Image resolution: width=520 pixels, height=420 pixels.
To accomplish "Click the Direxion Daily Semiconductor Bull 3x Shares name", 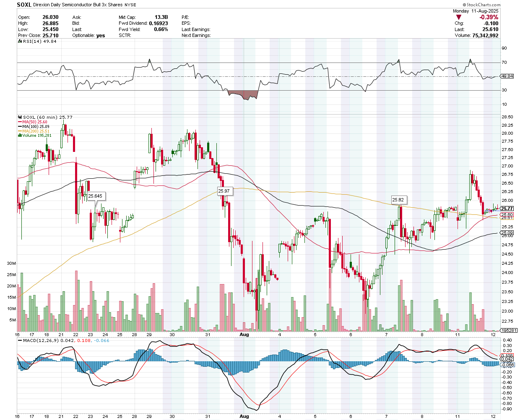I will pos(78,5).
